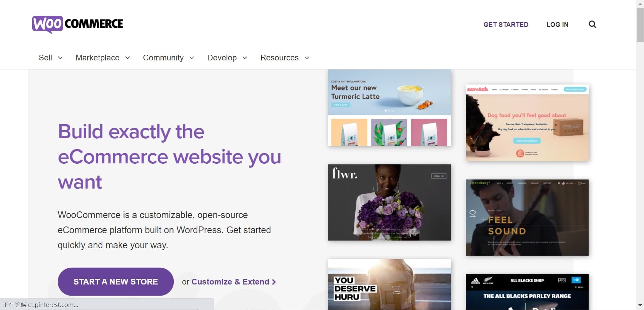644x310 pixels.
Task: Open the Develop menu
Action: (x=222, y=58)
